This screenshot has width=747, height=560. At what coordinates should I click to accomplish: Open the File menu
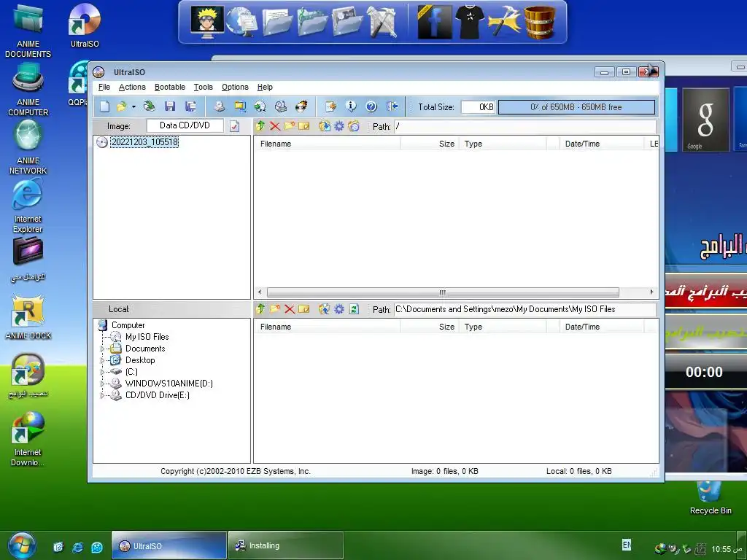[x=104, y=87]
